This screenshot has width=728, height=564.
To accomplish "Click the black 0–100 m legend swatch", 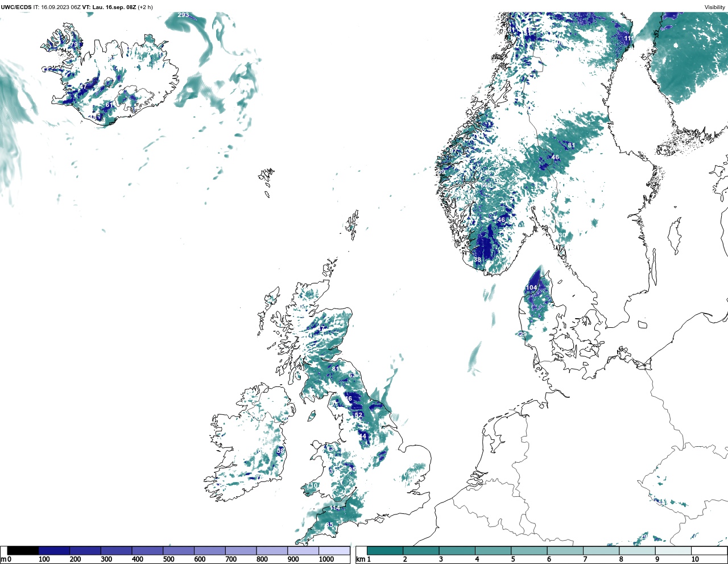I will (x=23, y=550).
